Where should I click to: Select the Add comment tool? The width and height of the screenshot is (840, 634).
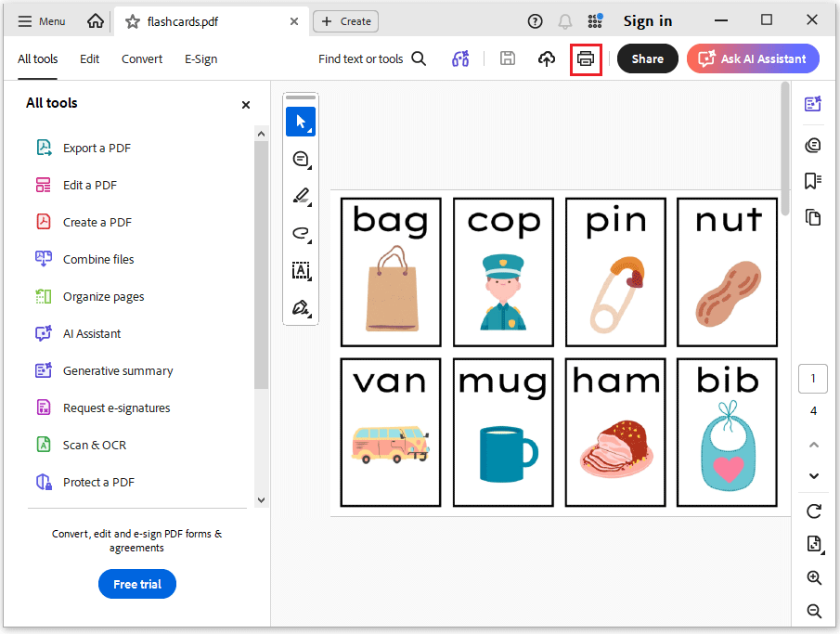click(301, 159)
